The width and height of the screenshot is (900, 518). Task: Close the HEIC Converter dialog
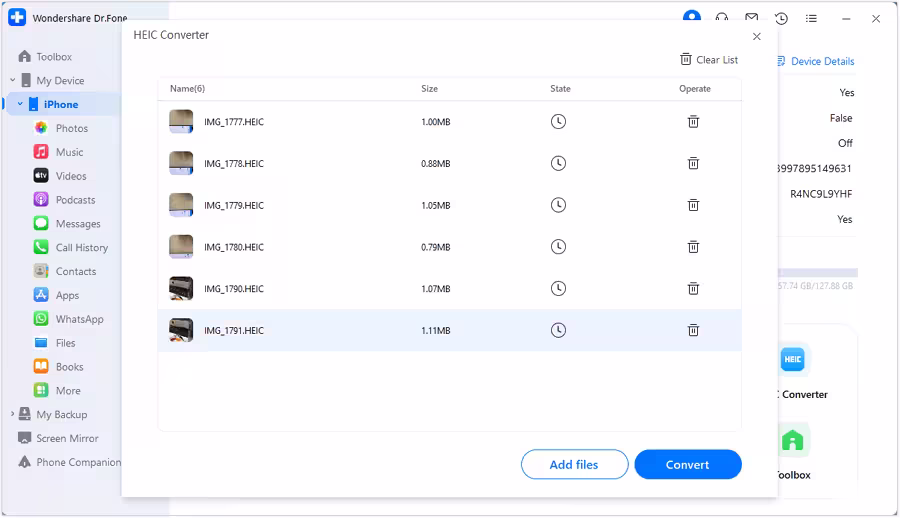click(x=757, y=36)
